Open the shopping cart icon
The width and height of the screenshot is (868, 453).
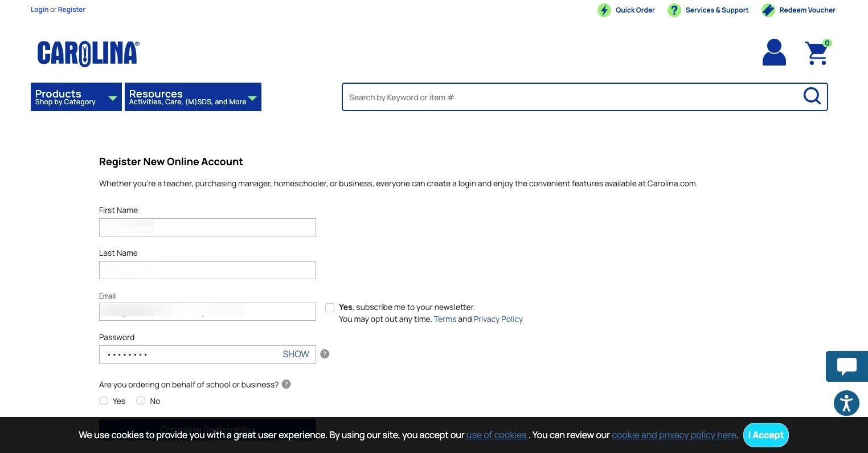point(817,52)
